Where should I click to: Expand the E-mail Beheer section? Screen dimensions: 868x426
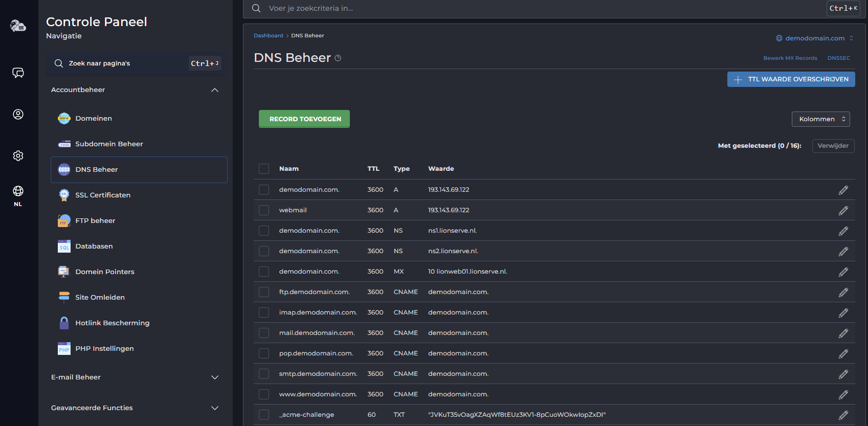[215, 377]
